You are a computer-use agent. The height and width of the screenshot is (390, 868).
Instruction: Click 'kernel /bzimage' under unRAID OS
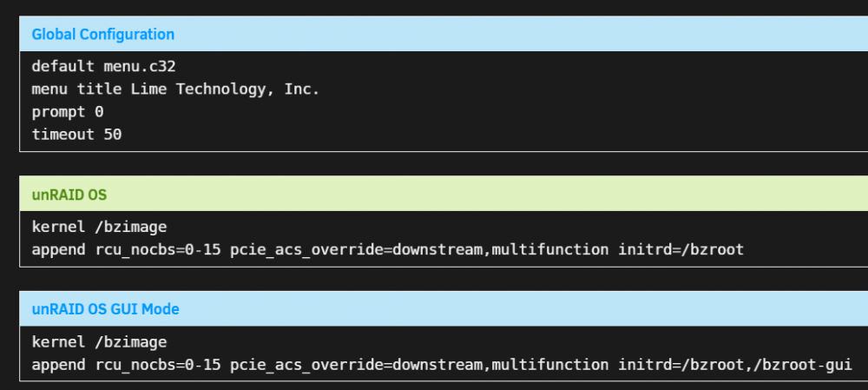point(99,227)
